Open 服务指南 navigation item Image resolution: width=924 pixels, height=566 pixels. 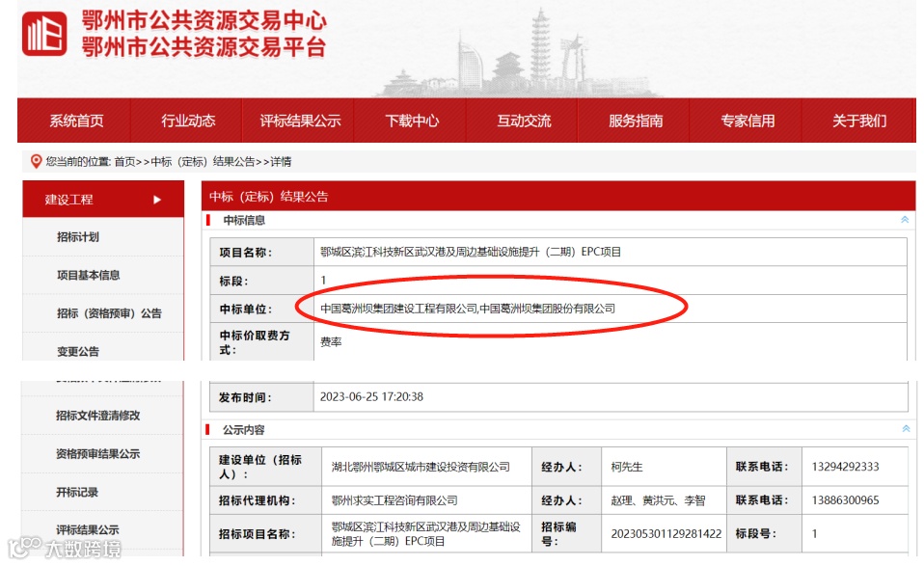coord(636,121)
